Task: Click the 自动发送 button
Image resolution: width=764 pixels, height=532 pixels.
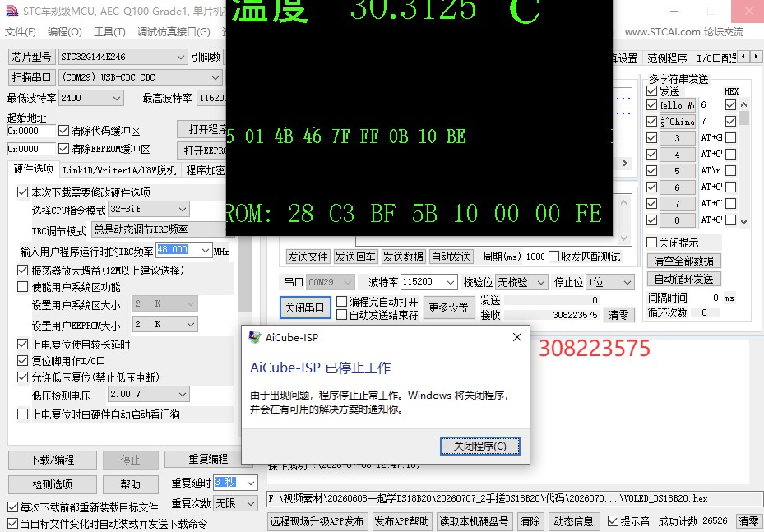Action: tap(451, 257)
